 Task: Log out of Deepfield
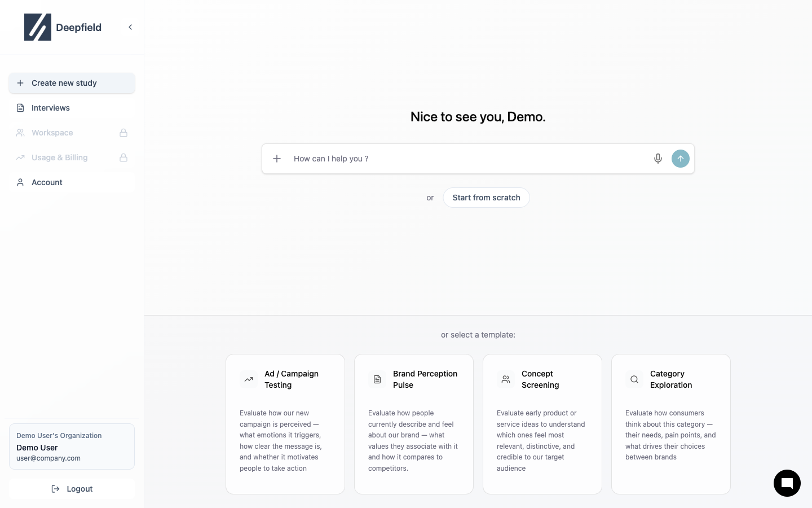point(72,489)
